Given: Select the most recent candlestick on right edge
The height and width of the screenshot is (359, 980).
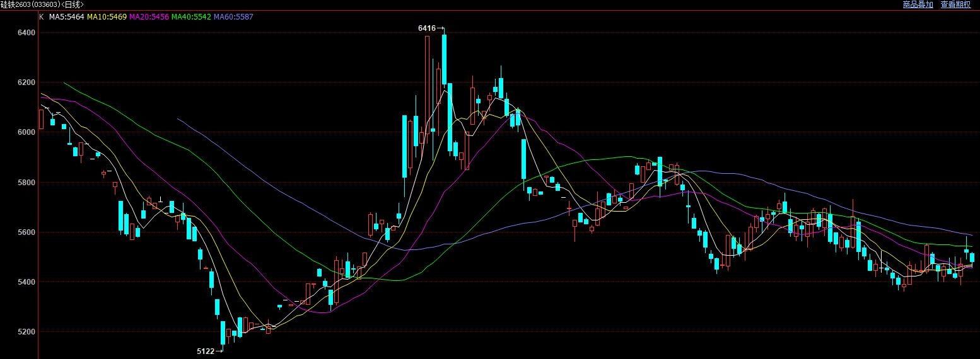Looking at the screenshot, I should [972, 258].
